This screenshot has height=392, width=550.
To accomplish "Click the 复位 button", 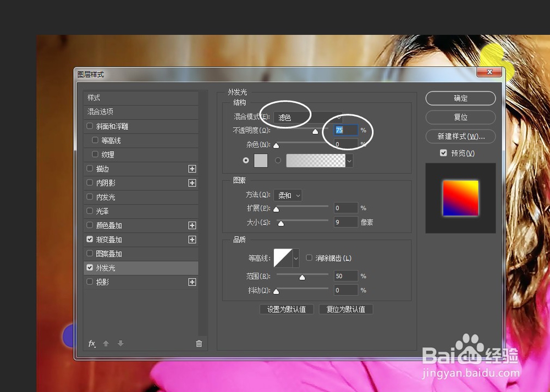I will point(460,117).
